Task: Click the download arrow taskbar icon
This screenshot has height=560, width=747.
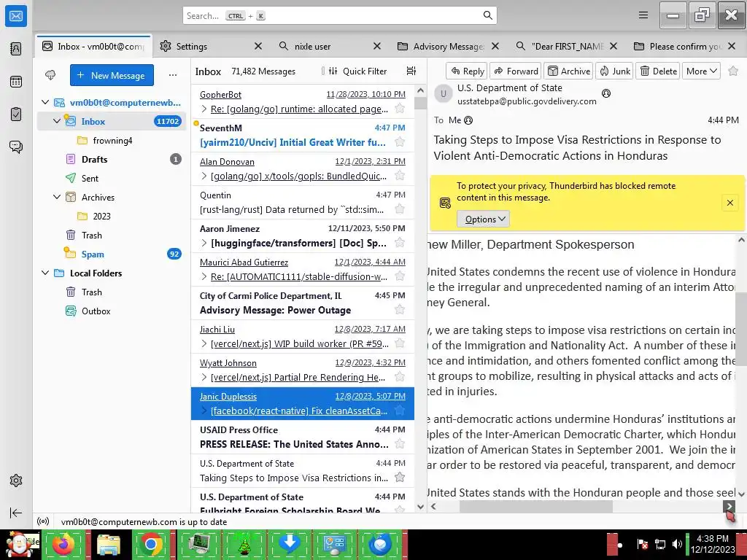Action: pyautogui.click(x=289, y=544)
